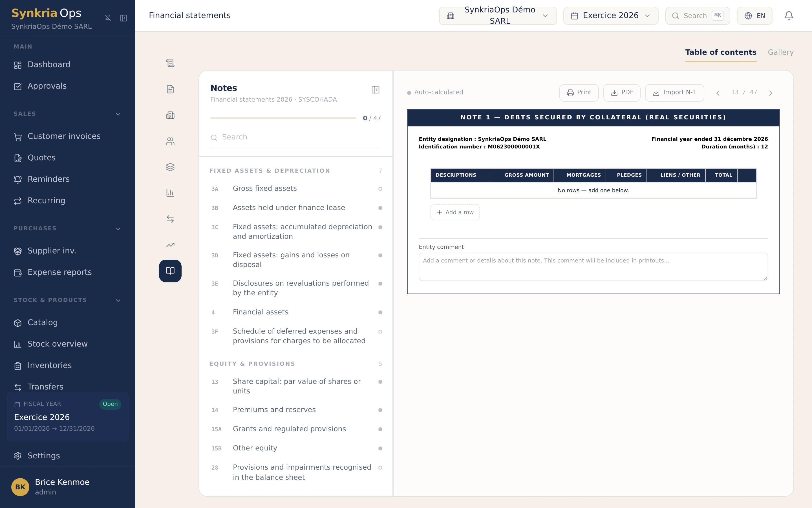Open note 3D gains and losses on disposal
The image size is (812, 508).
[295, 260]
